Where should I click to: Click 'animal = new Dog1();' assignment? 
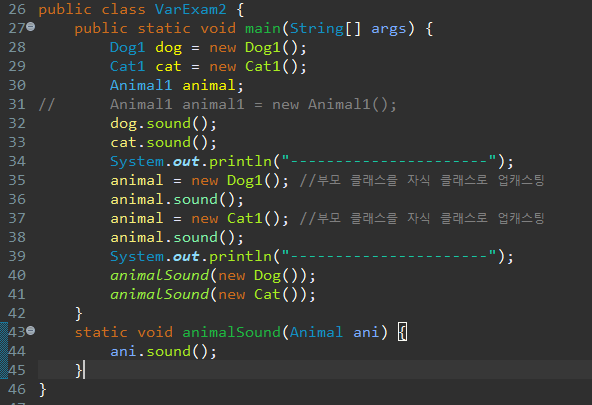click(199, 181)
